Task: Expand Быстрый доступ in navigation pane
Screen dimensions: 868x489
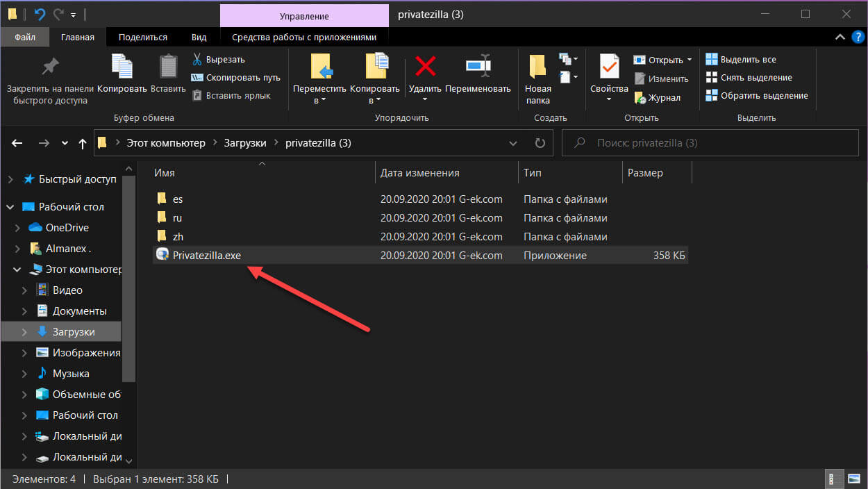Action: click(x=10, y=179)
